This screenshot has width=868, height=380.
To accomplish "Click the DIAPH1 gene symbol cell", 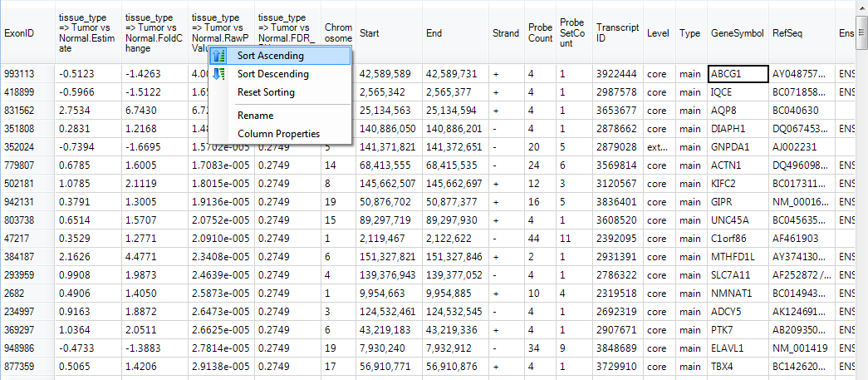I will tap(738, 129).
